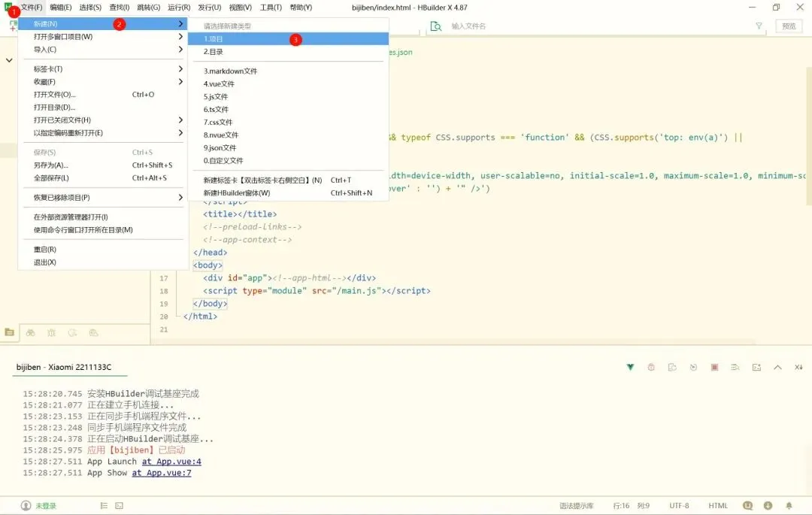
Task: Expand 以指定编码重新打开(E) submenu
Action: 103,133
